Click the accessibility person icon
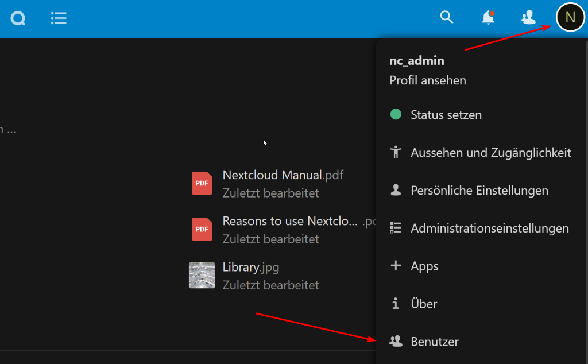Viewport: 588px width, 364px height. (396, 153)
